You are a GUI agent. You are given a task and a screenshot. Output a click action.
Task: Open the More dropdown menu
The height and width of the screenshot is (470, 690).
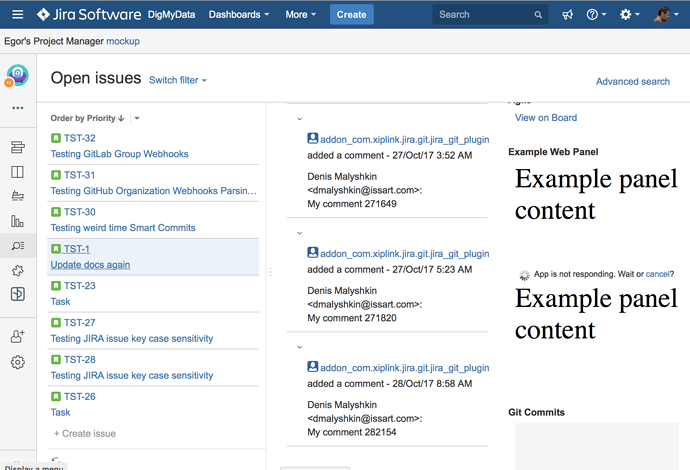pyautogui.click(x=301, y=15)
